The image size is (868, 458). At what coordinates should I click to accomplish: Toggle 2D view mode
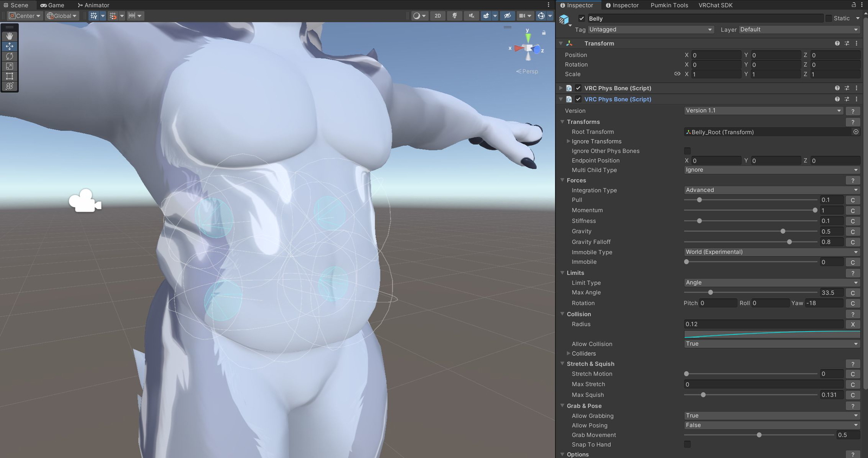point(438,16)
